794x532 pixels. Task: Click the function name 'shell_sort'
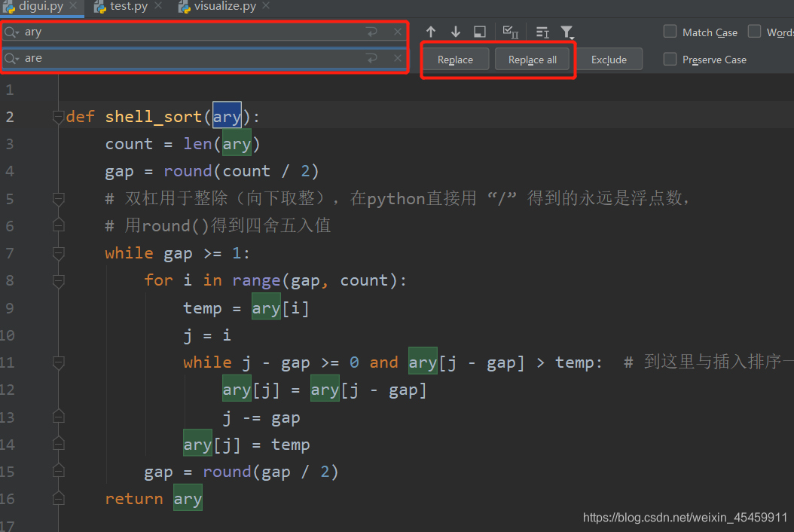pos(154,117)
